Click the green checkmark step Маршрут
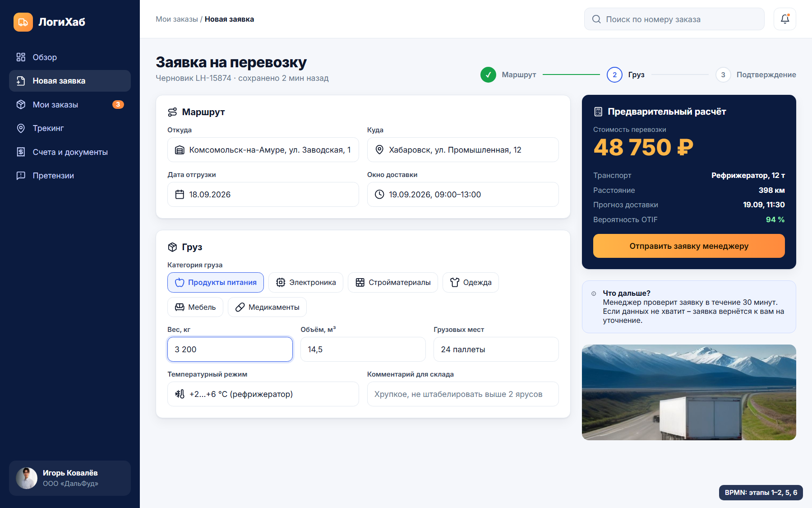 click(x=488, y=75)
